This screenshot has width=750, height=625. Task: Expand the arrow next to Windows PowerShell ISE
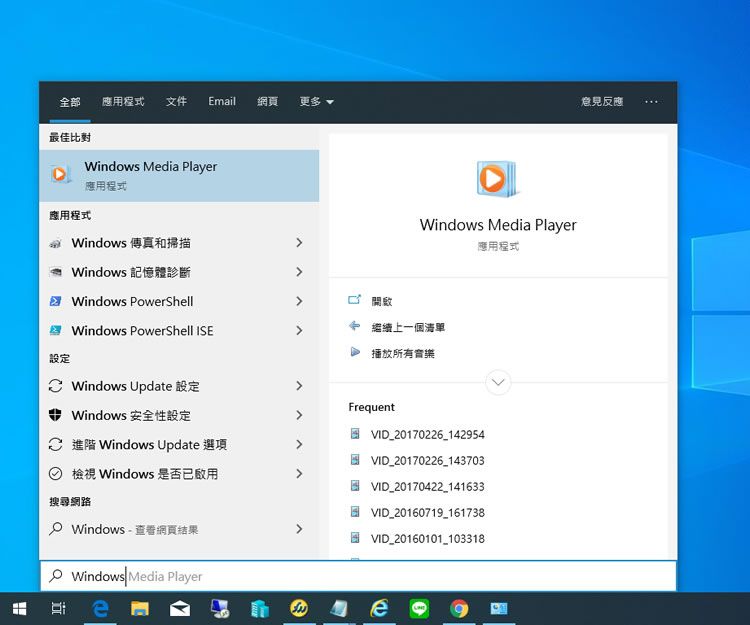[x=299, y=330]
